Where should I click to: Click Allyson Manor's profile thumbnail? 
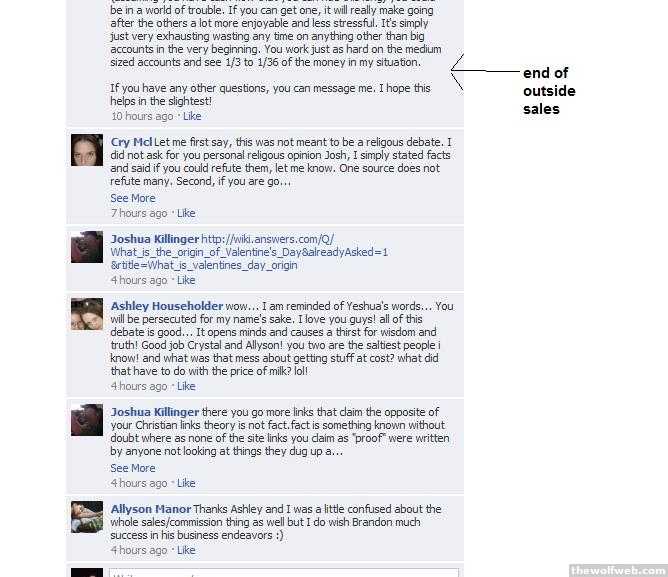pos(87,517)
